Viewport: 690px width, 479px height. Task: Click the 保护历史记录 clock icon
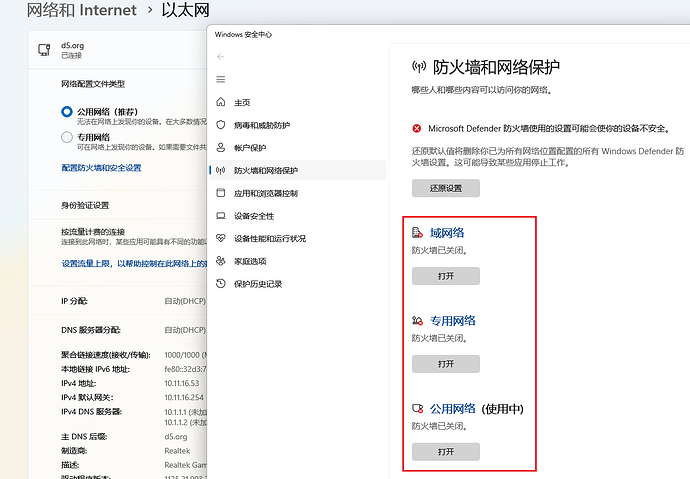220,284
